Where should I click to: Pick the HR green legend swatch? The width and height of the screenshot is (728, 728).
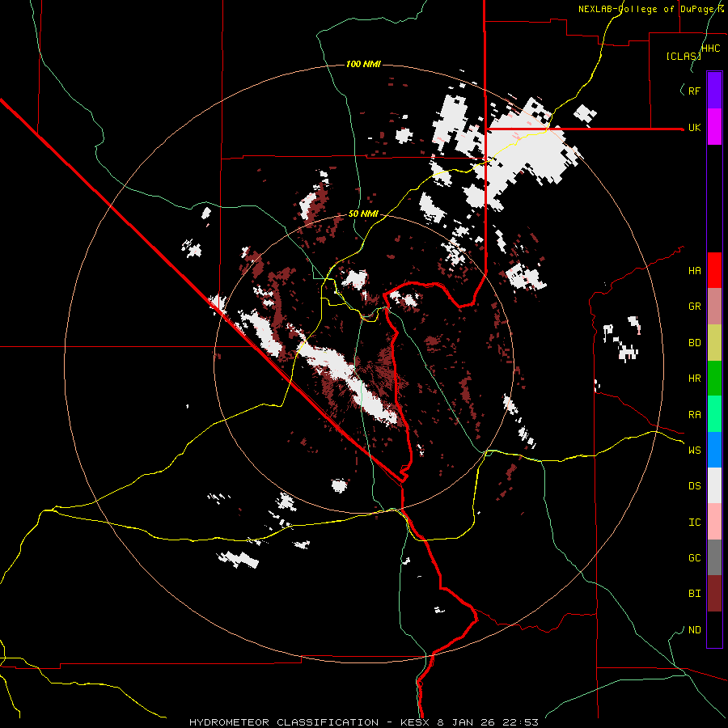(714, 379)
